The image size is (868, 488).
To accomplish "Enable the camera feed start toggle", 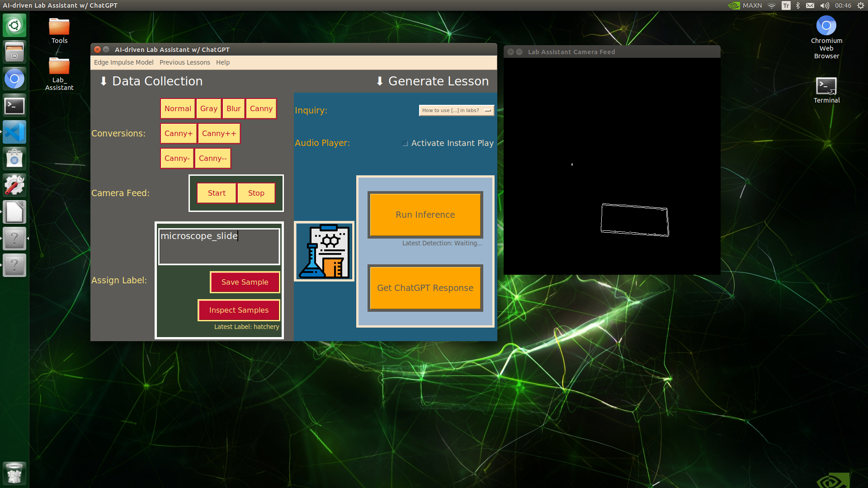I will [x=216, y=192].
